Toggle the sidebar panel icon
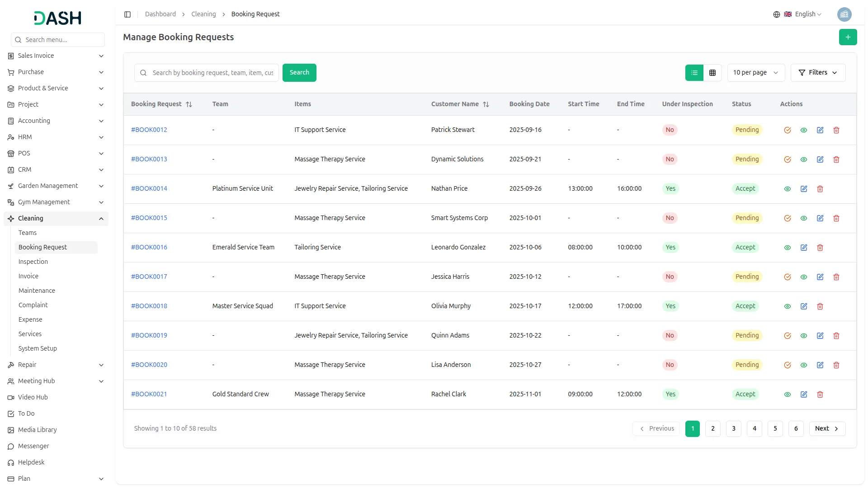 point(127,14)
